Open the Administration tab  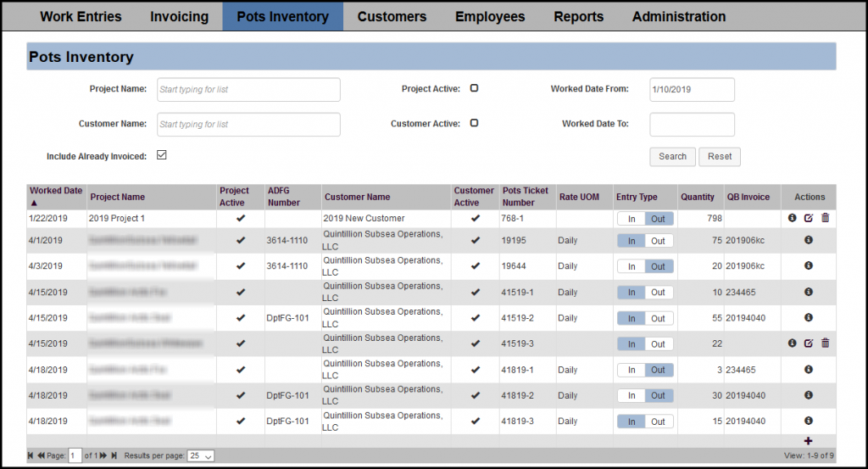tap(679, 17)
